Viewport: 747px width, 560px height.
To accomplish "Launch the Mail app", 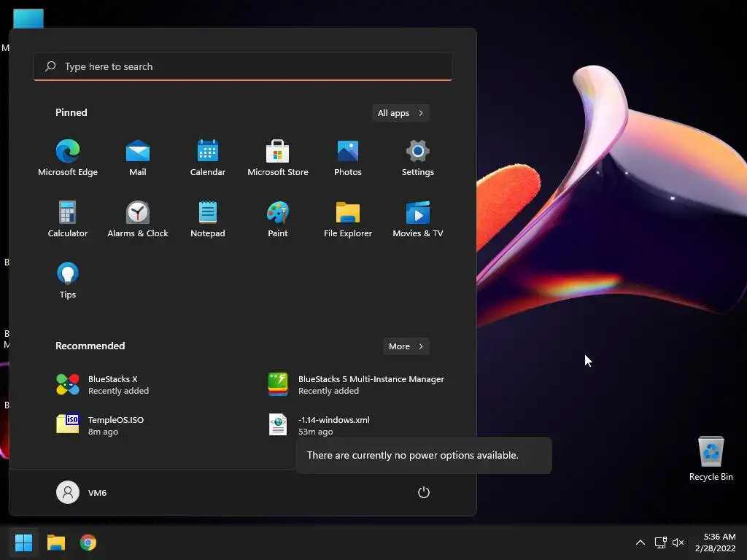I will 138,158.
